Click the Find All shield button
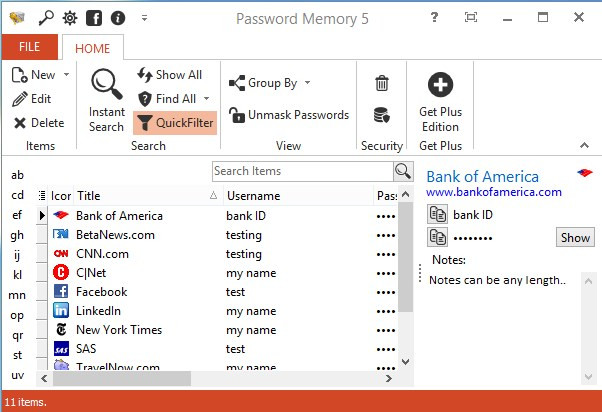The width and height of the screenshot is (602, 412). click(x=167, y=99)
